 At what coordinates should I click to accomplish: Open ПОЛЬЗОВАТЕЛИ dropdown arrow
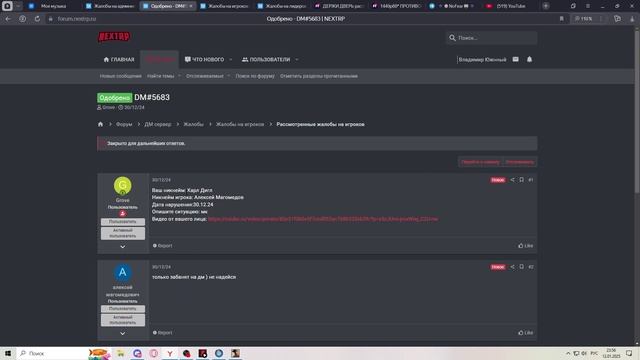click(297, 60)
